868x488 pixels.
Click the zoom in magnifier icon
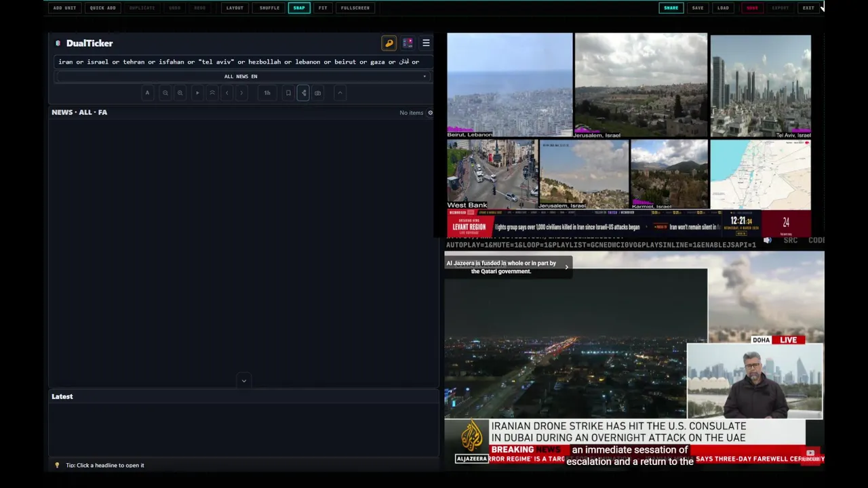[180, 93]
